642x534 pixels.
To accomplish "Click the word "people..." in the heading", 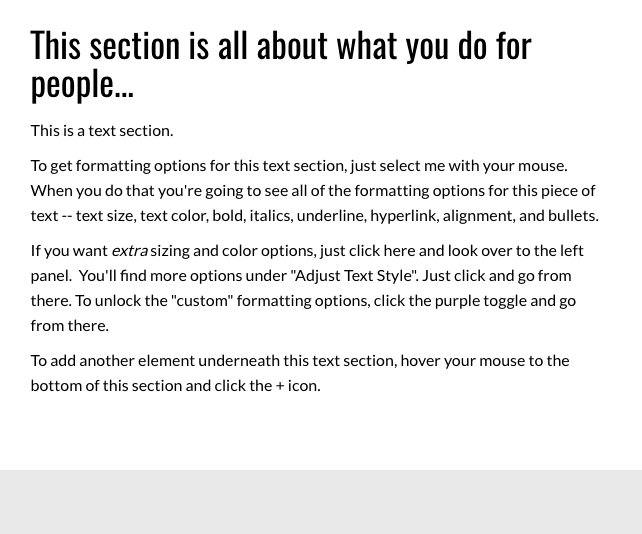I will coord(82,85).
